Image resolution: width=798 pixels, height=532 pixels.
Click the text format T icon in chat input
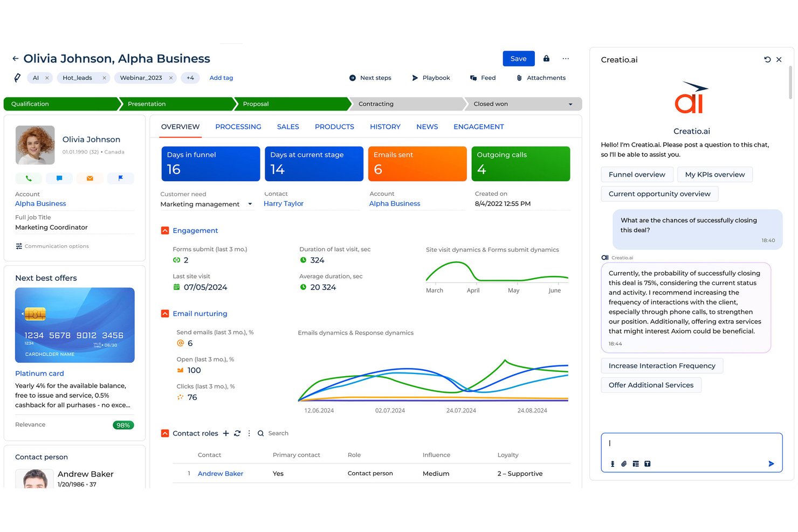pos(648,464)
